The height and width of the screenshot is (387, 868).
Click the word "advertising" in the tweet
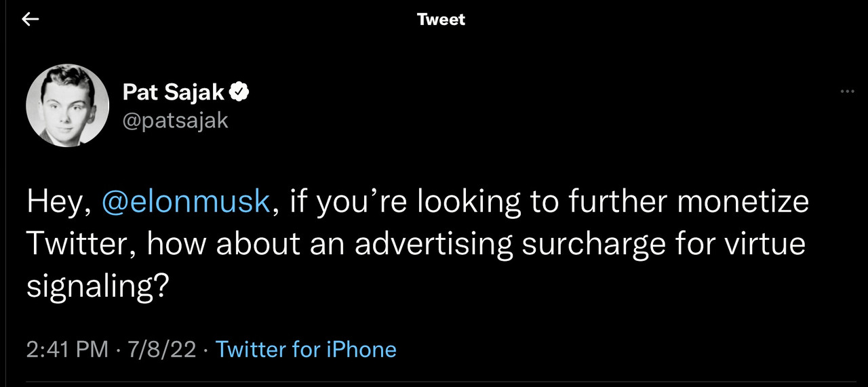(433, 245)
